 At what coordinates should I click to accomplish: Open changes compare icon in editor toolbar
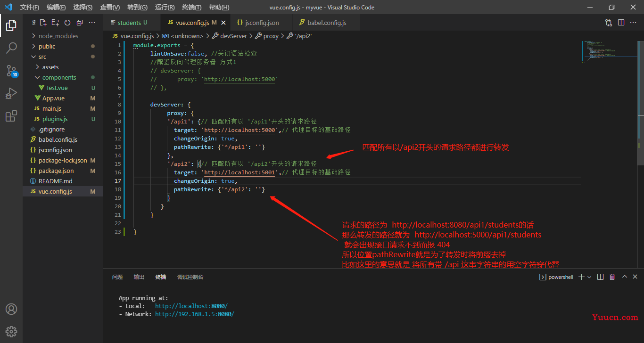(609, 23)
